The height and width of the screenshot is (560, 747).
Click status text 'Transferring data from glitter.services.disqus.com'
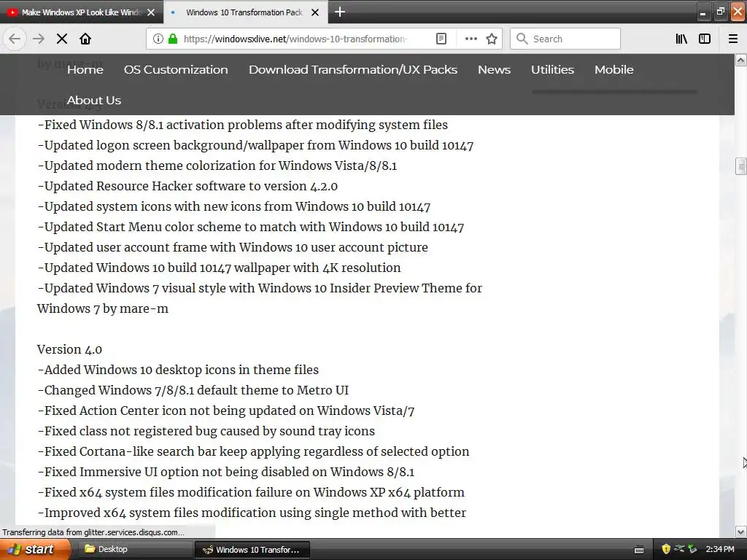93,532
